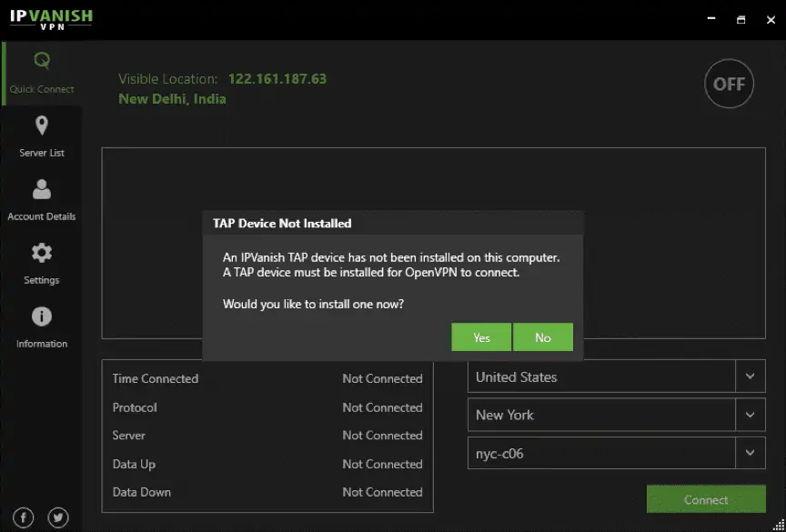Click the Data Up row label
This screenshot has width=786, height=532.
pos(134,465)
